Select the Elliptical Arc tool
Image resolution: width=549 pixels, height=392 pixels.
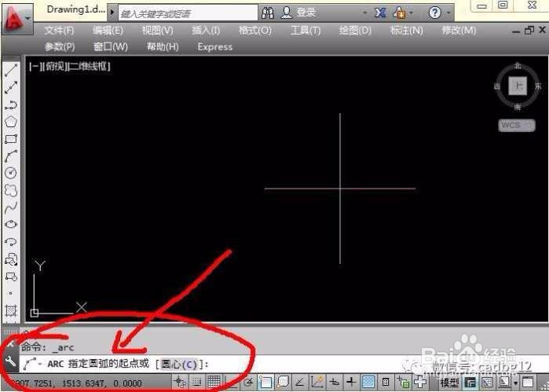click(x=10, y=241)
